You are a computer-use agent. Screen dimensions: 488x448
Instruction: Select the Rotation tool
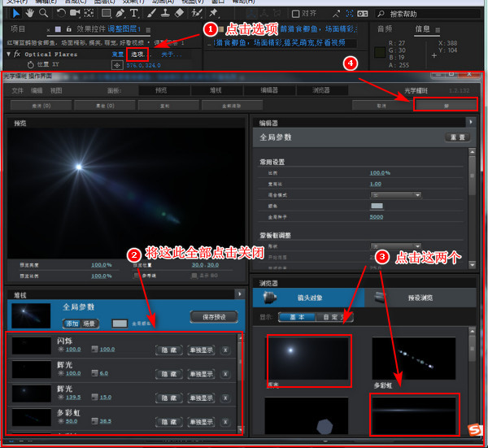(x=61, y=13)
